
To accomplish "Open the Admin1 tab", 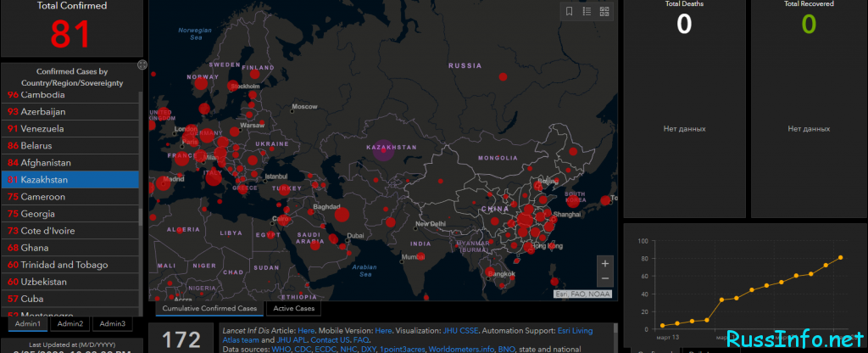I will [28, 323].
